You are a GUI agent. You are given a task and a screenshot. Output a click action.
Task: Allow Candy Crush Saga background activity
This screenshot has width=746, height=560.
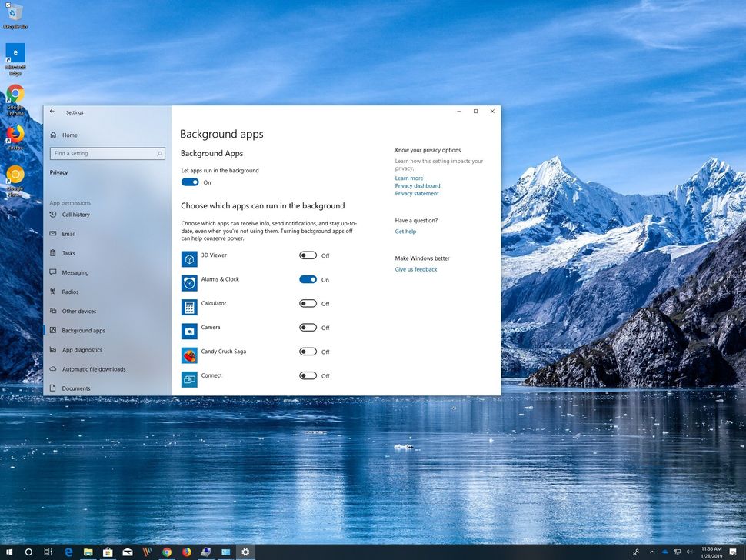point(308,352)
